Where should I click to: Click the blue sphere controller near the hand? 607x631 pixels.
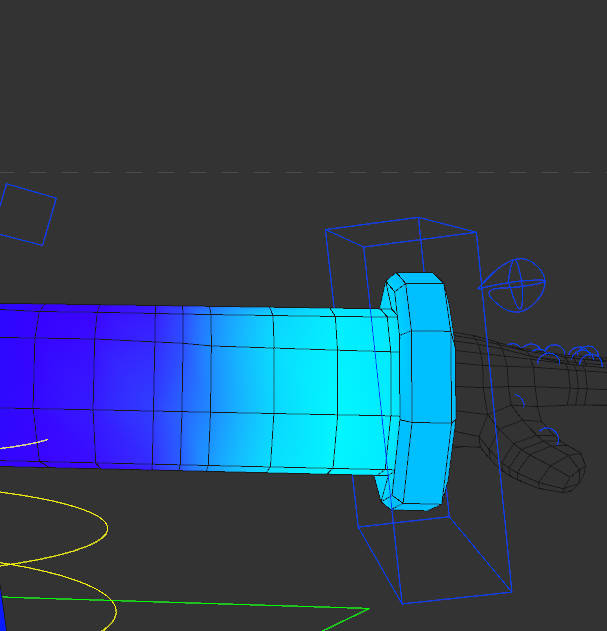(x=514, y=284)
